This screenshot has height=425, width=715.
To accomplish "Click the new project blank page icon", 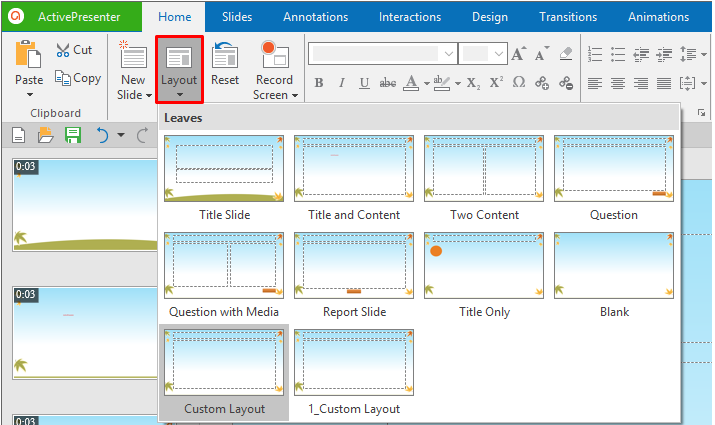I will point(18,135).
